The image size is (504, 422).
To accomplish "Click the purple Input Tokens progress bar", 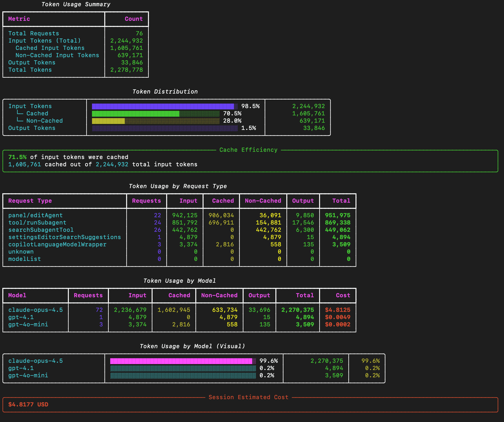I will [x=163, y=106].
